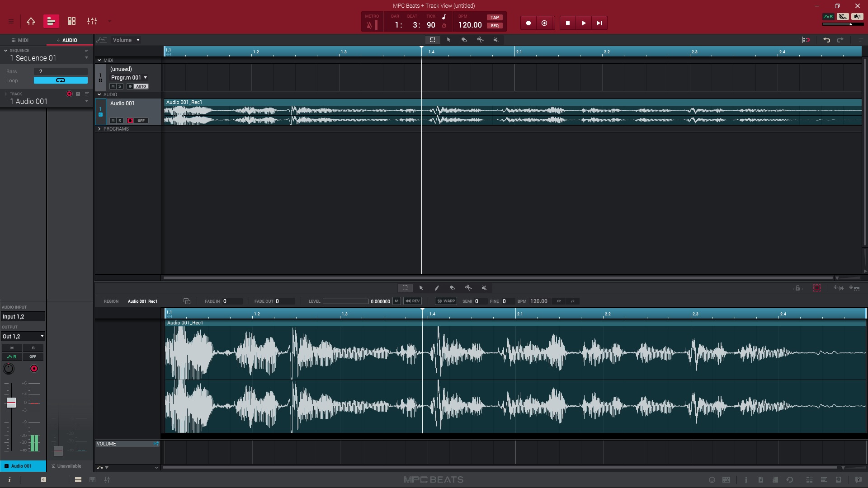Viewport: 868px width, 488px height.
Task: Start recording with the Record button
Action: click(528, 23)
